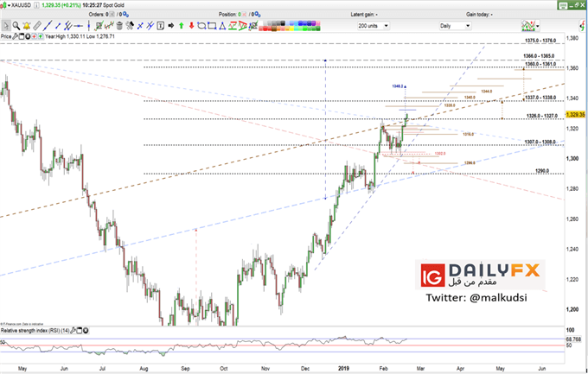588x374 pixels.
Task: Open the text annotation tool
Action: 161,26
